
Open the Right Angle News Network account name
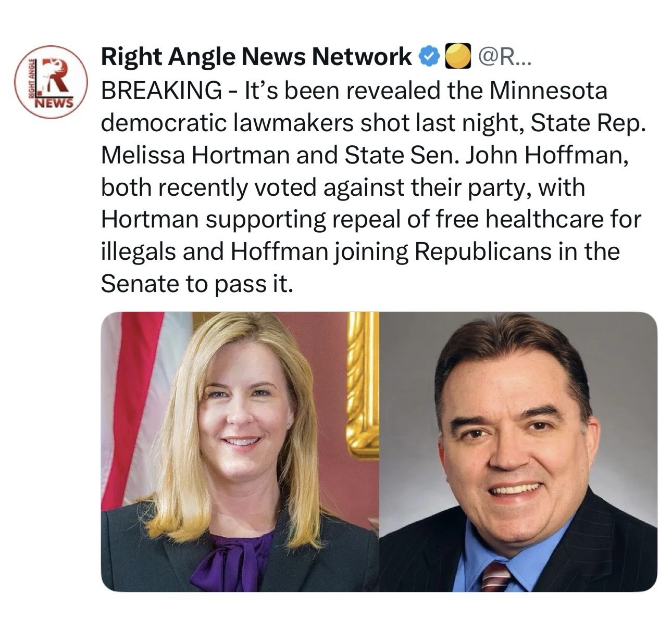coord(256,57)
